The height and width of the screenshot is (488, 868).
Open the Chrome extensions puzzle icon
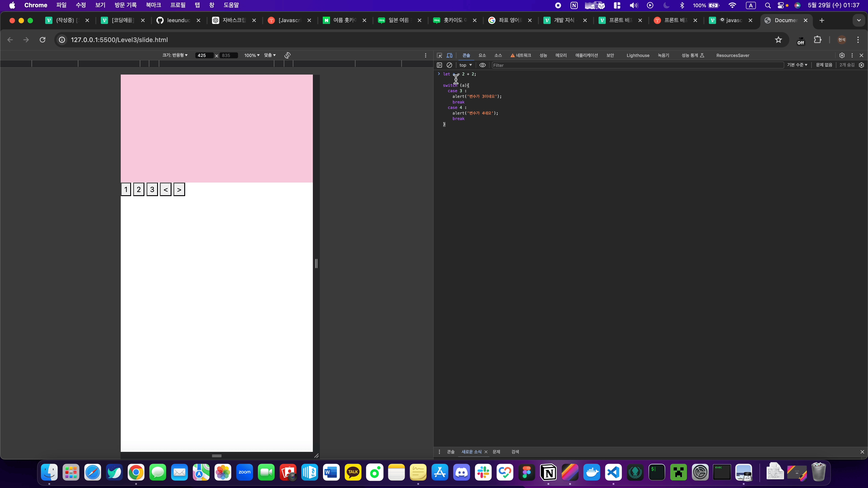817,40
